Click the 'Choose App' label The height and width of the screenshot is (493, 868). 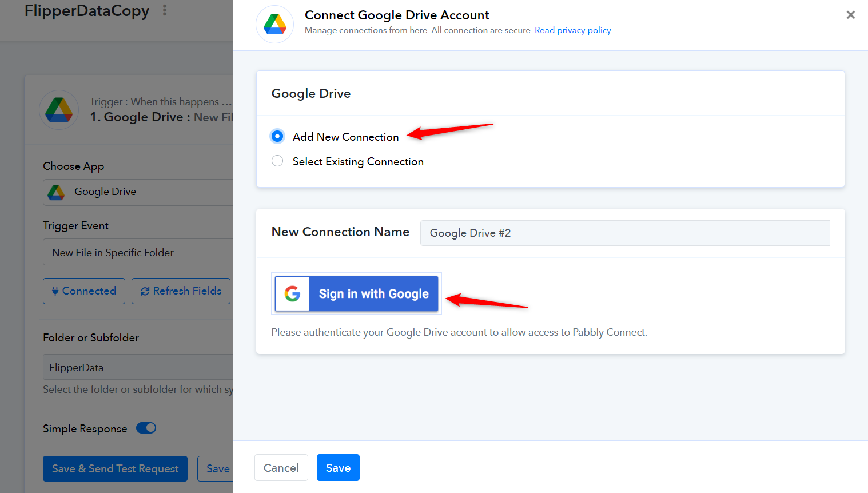pos(73,166)
